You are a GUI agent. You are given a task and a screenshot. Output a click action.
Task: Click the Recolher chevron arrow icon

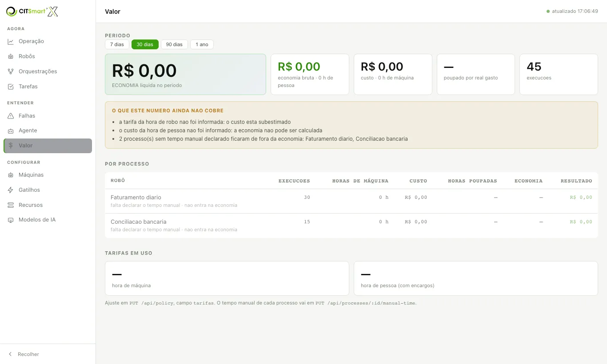10,354
